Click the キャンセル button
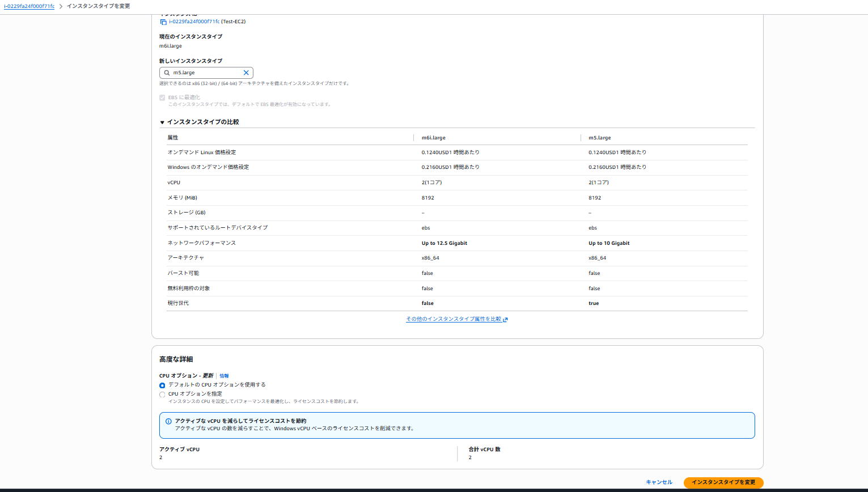 [x=659, y=482]
